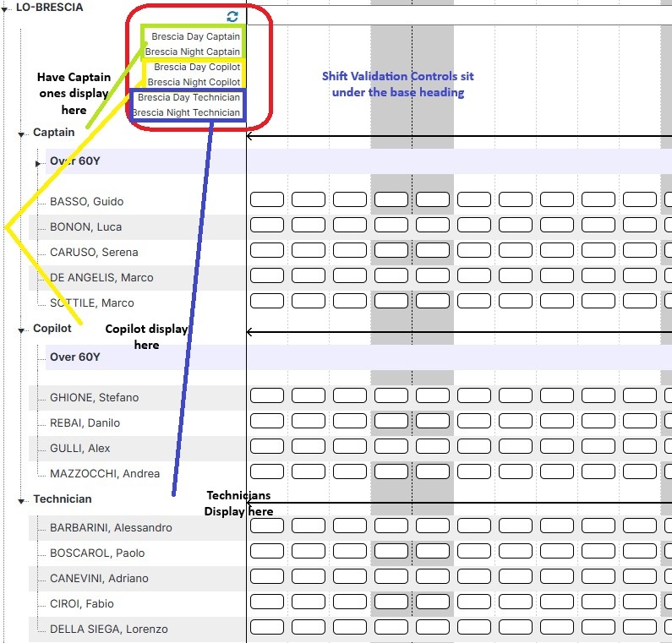Collapse the LO-BRESCIA base group
Screen dimensions: 672x643
7,8
